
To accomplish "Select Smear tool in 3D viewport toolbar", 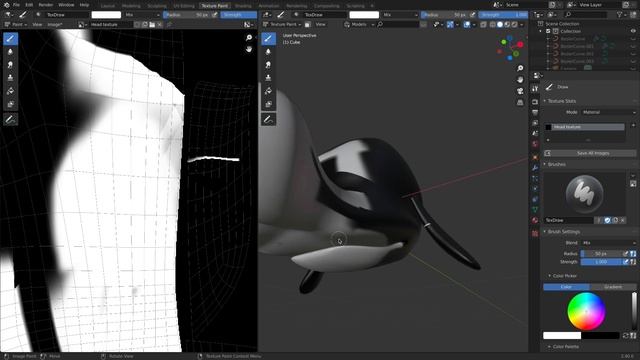I will pyautogui.click(x=268, y=65).
